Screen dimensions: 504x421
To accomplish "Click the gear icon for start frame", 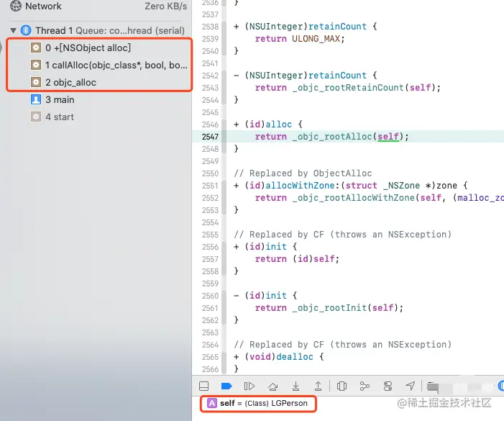I will point(36,117).
